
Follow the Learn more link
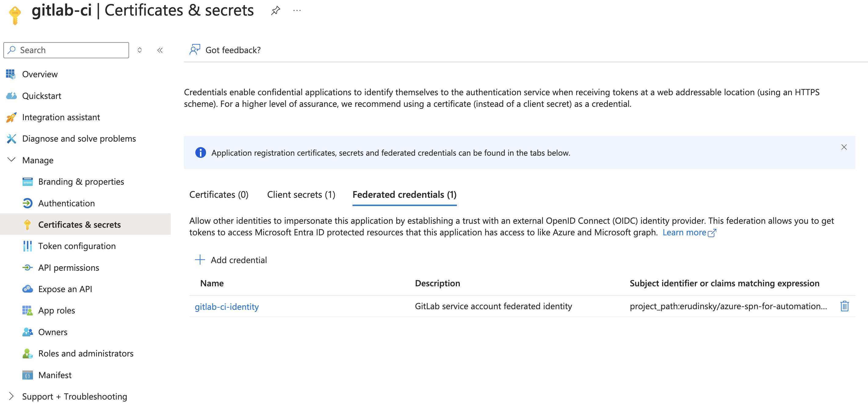684,233
